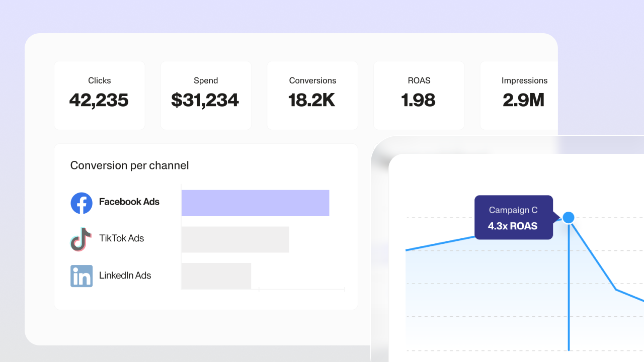Click the Facebook Ads logo icon
The height and width of the screenshot is (362, 644).
coord(82,203)
